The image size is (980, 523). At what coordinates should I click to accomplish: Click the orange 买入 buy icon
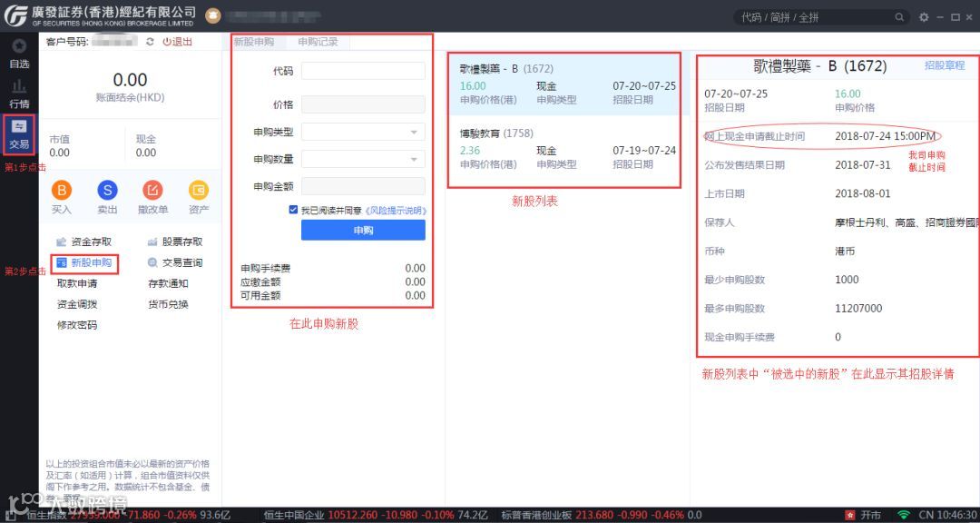click(x=62, y=190)
